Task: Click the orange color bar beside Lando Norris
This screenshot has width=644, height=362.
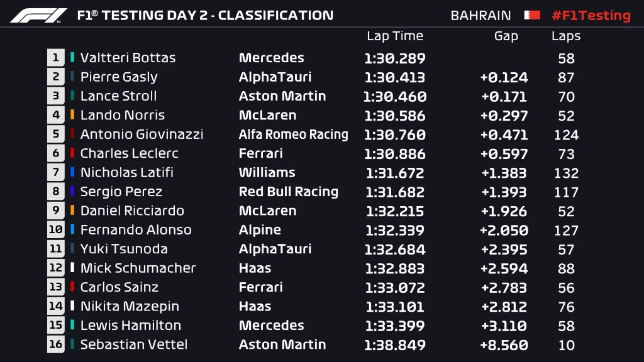Action: pyautogui.click(x=72, y=115)
